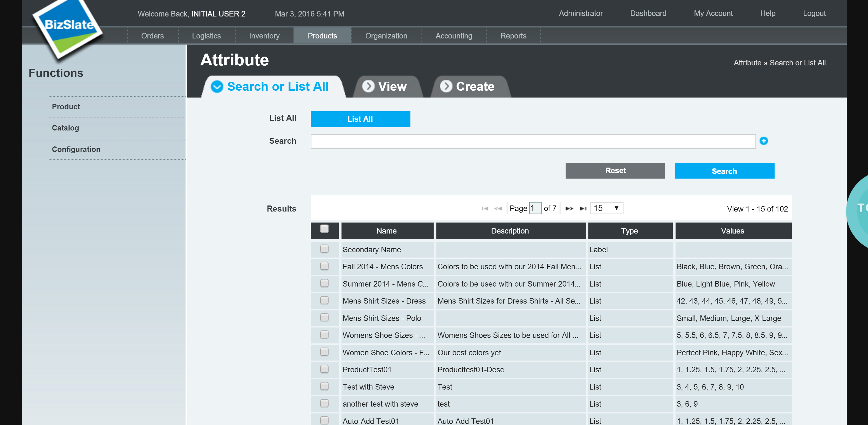Go to first page pager icon
868x425 pixels.
(x=485, y=209)
